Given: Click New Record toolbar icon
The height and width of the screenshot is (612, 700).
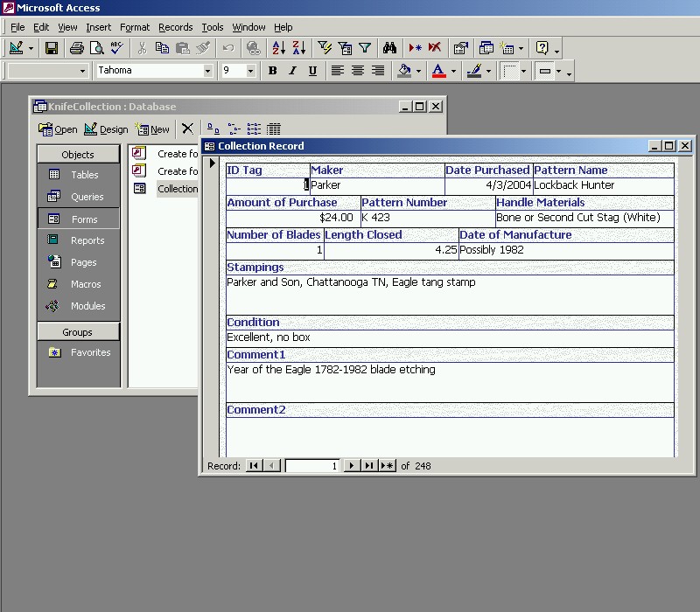Looking at the screenshot, I should click(415, 48).
